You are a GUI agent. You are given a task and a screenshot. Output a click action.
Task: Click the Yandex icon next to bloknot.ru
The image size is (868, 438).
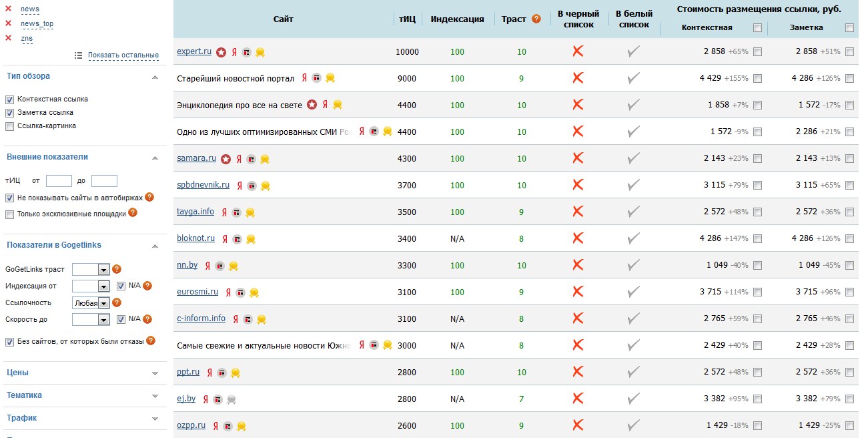coord(224,239)
